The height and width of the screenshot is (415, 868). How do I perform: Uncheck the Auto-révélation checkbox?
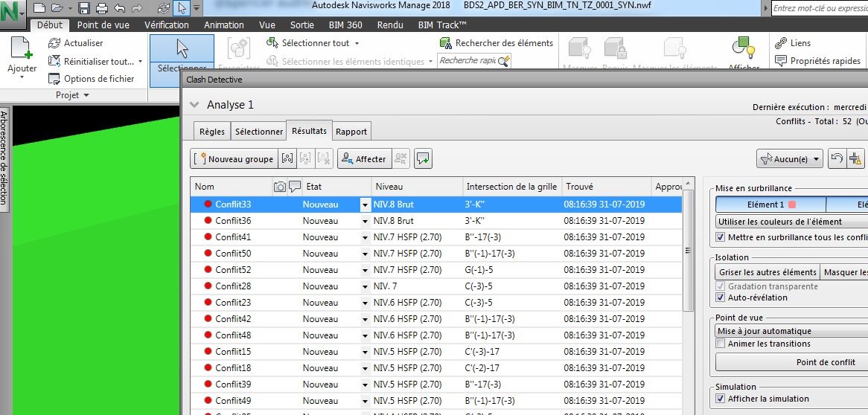[x=720, y=297]
